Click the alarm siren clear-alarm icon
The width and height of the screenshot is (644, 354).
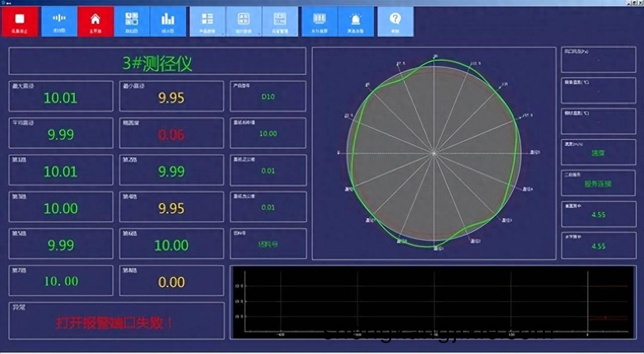point(356,21)
